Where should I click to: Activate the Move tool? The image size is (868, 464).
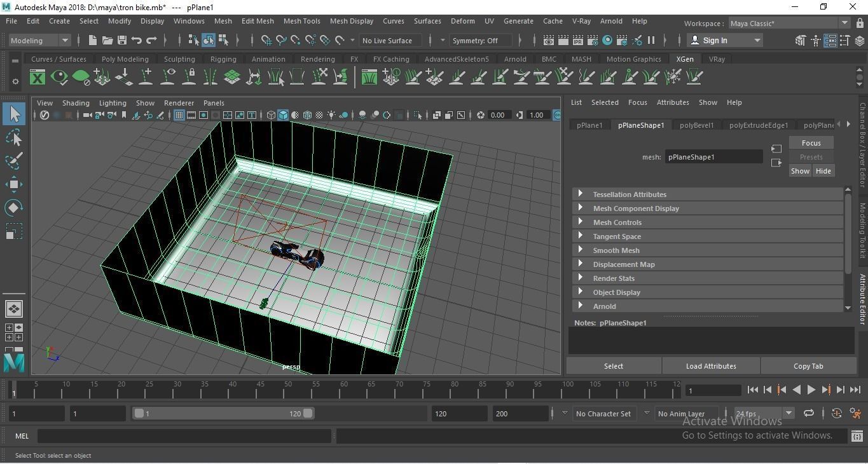pyautogui.click(x=14, y=184)
